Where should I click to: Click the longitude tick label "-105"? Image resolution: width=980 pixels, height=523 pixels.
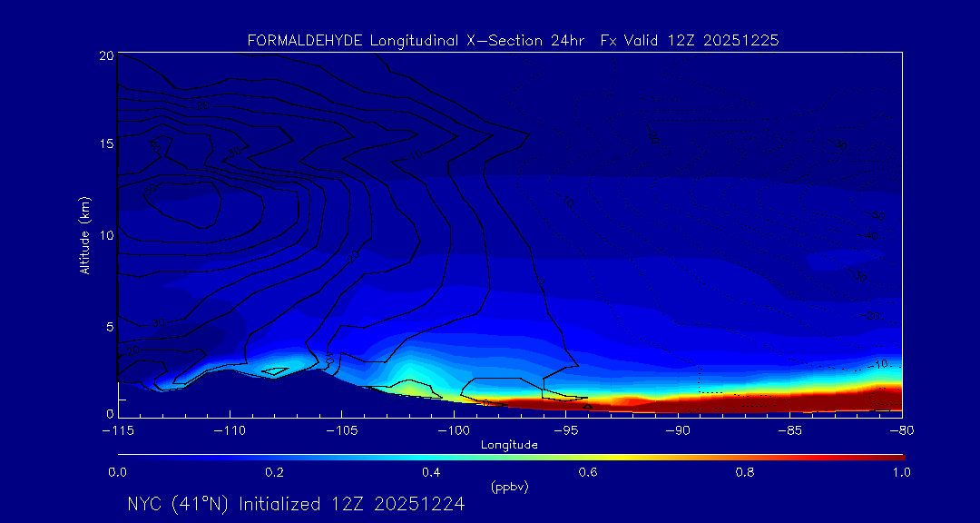click(x=342, y=431)
